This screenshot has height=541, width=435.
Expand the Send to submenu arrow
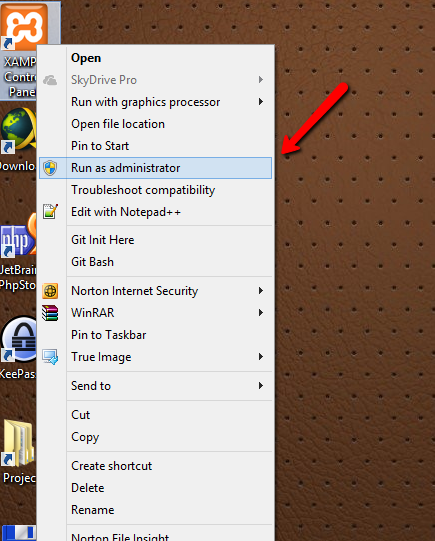(x=261, y=385)
